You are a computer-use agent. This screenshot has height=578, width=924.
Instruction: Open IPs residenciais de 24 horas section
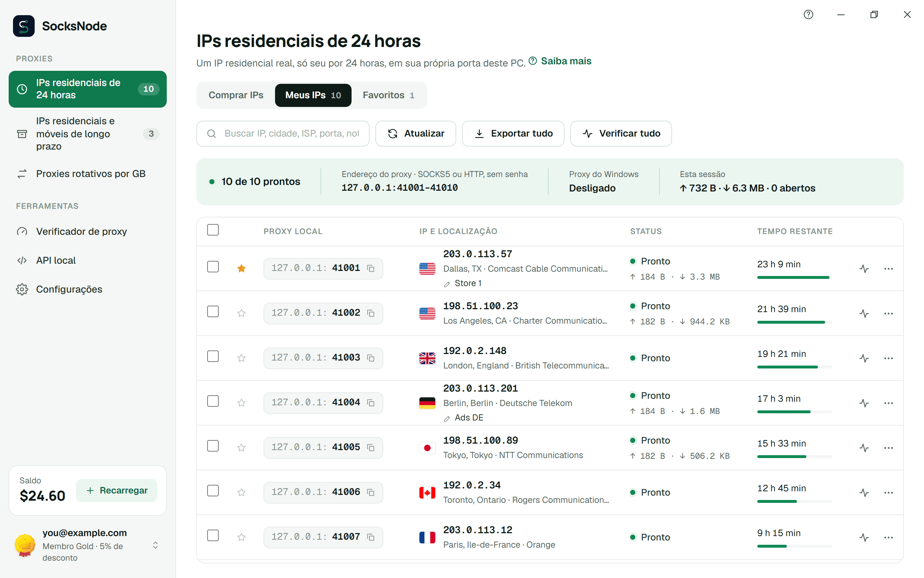pos(87,89)
